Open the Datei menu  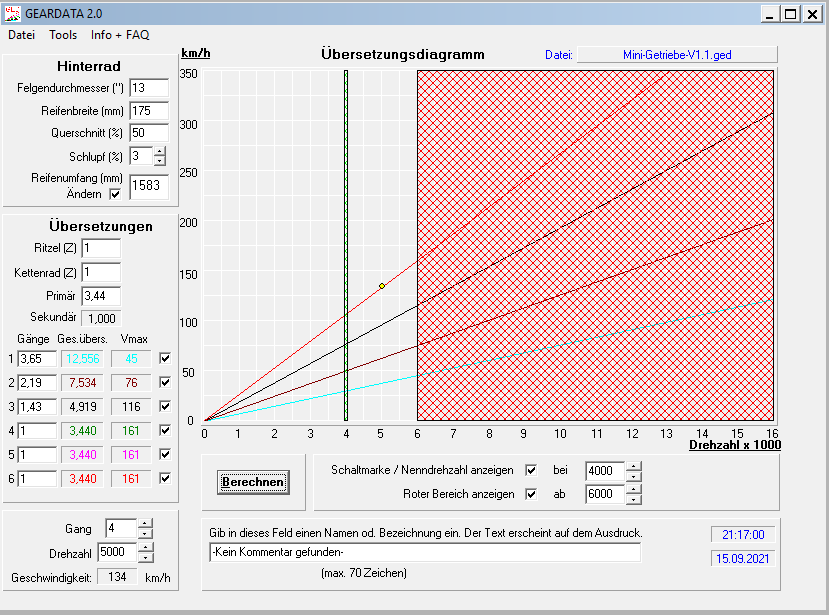coord(22,35)
